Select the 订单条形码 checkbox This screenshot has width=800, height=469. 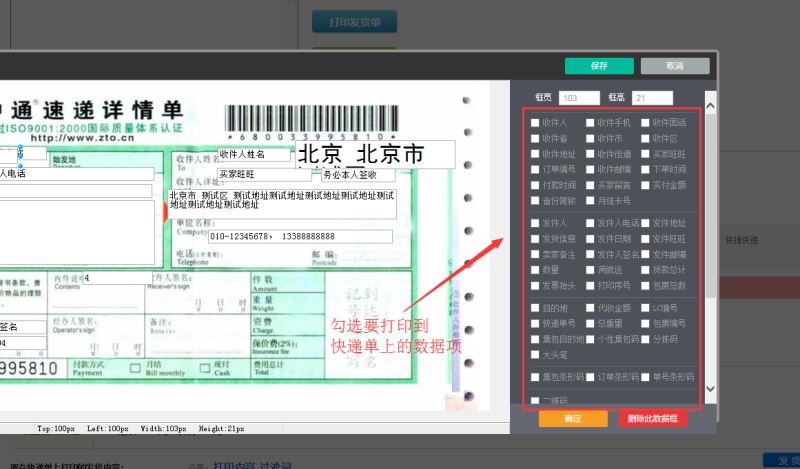590,377
